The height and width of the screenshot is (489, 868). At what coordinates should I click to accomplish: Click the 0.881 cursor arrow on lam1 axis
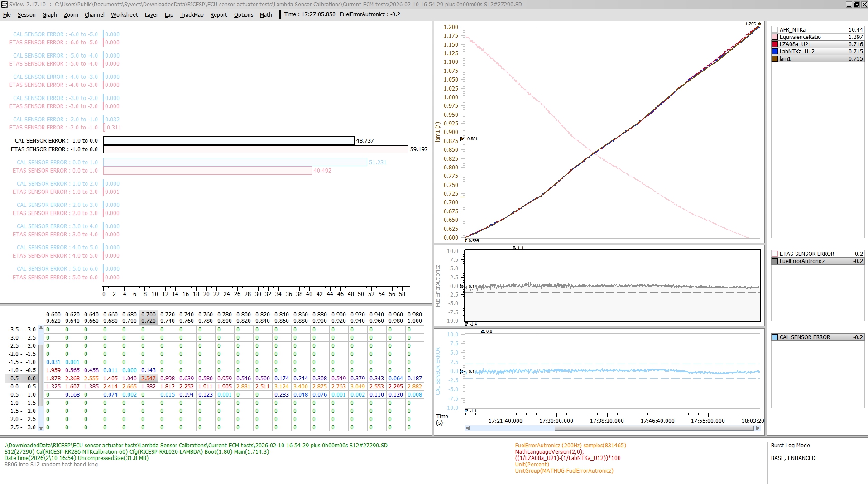click(x=462, y=139)
